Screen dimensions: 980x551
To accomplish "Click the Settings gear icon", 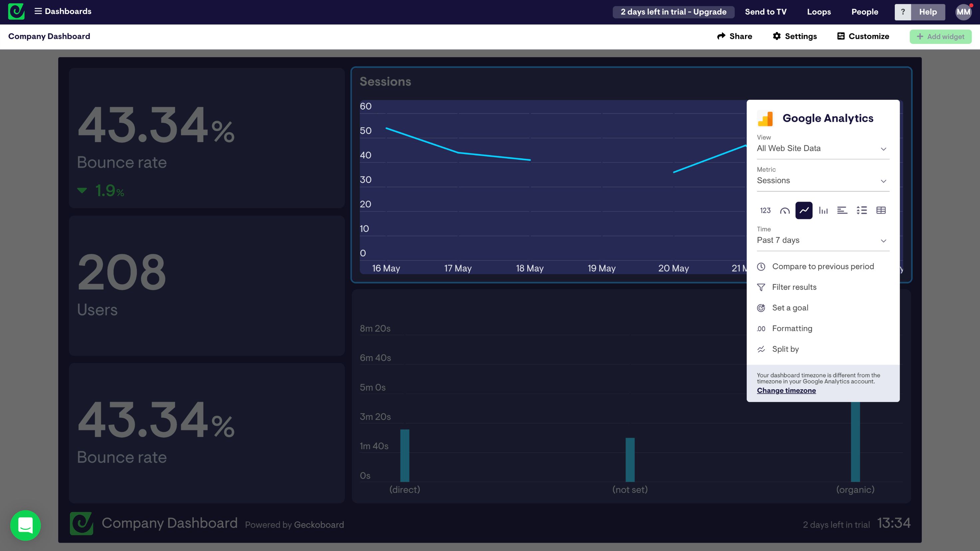I will click(777, 36).
